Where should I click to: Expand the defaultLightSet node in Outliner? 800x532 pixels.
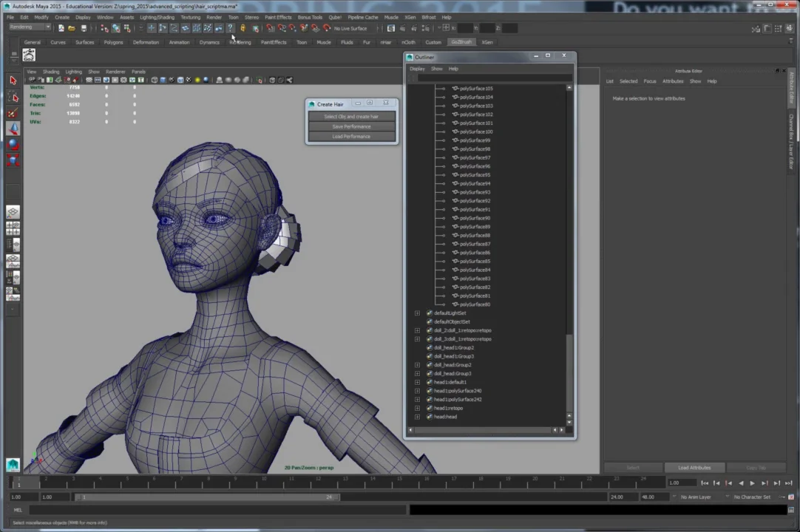point(417,313)
